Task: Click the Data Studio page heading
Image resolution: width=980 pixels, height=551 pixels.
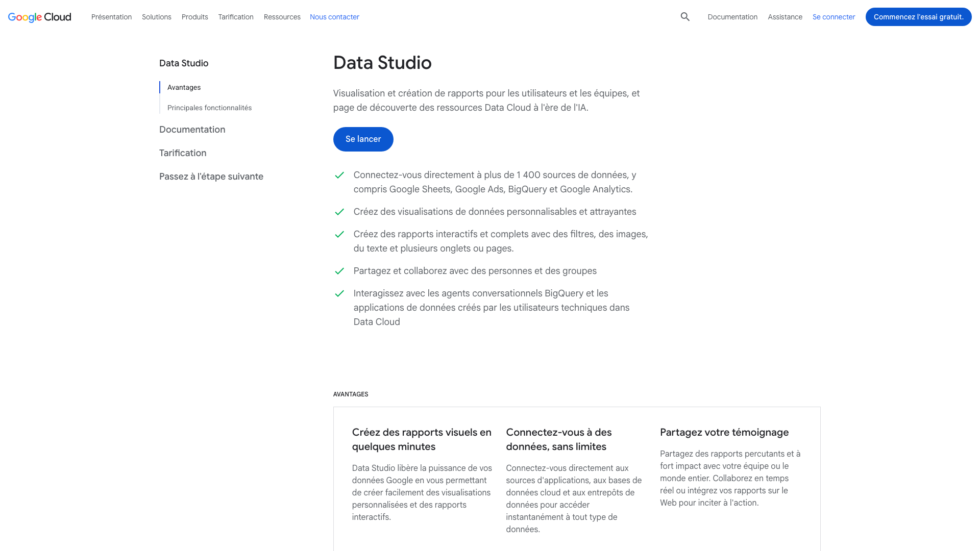Action: [x=382, y=63]
